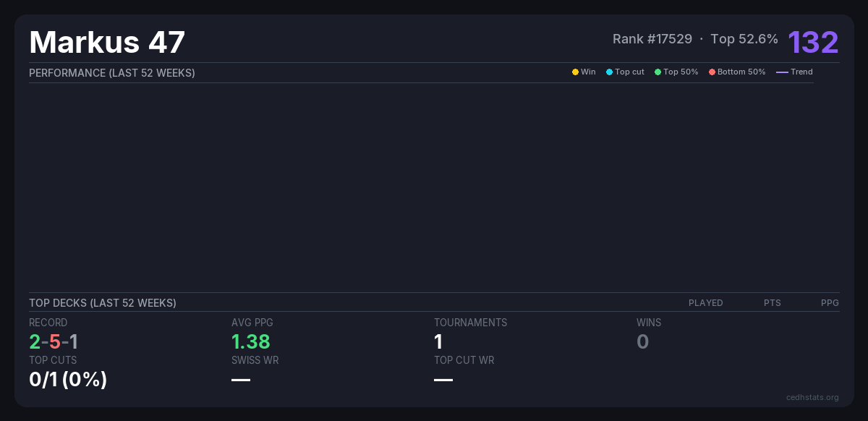The width and height of the screenshot is (868, 421).
Task: Sort decks by PPG column header
Action: pos(830,303)
